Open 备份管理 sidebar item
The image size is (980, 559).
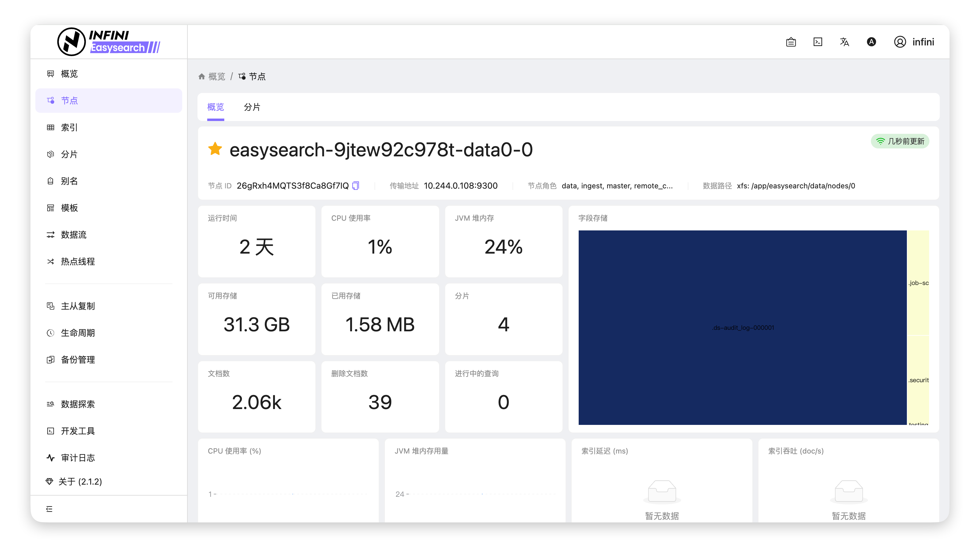pos(78,360)
